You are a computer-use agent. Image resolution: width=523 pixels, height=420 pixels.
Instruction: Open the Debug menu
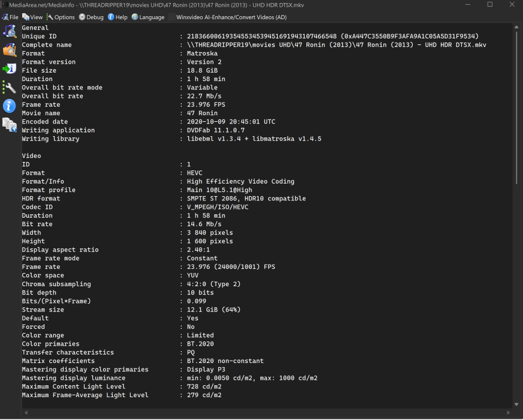click(x=91, y=17)
